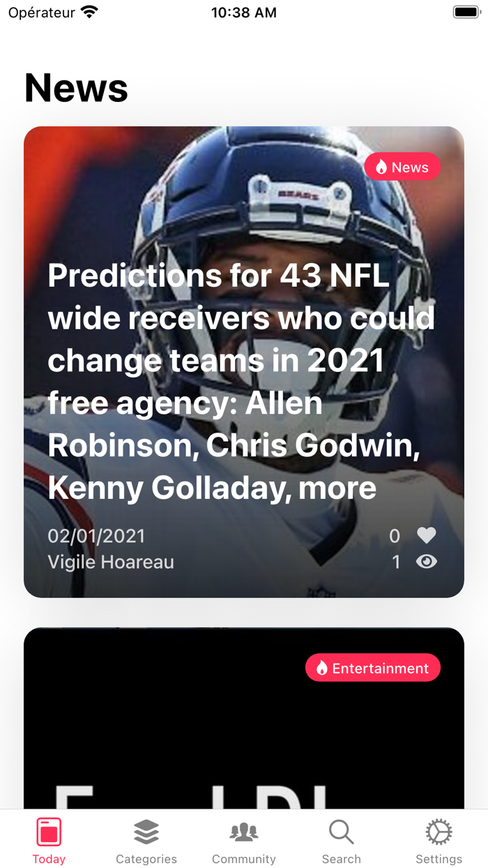Tap the flame icon on News badge

pos(381,167)
